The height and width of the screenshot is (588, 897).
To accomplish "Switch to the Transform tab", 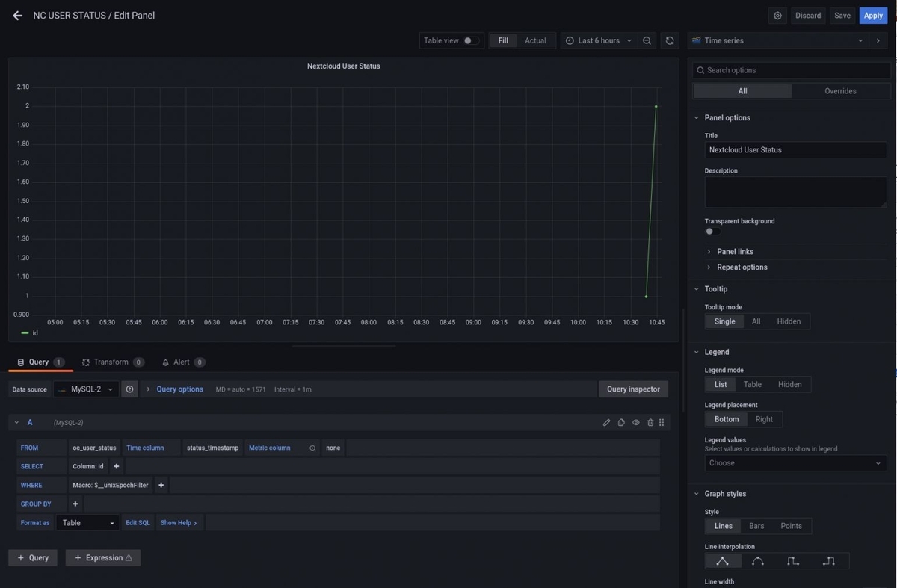I will (x=112, y=362).
